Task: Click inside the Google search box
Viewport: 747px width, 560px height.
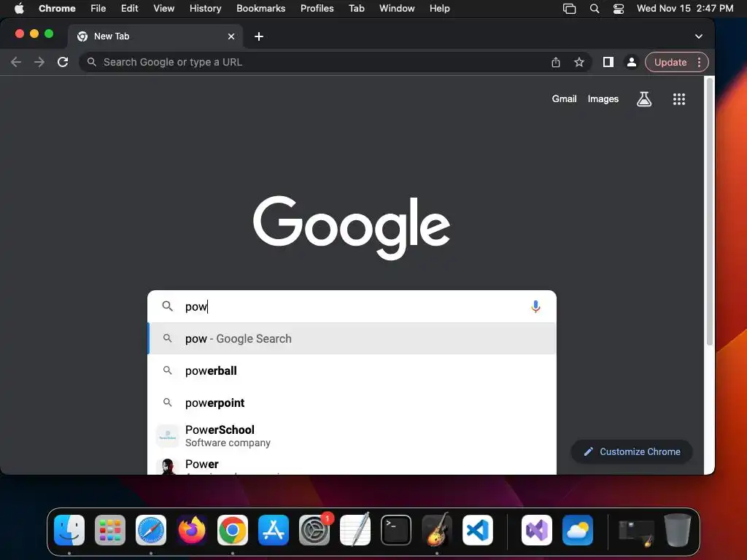Action: pos(352,306)
